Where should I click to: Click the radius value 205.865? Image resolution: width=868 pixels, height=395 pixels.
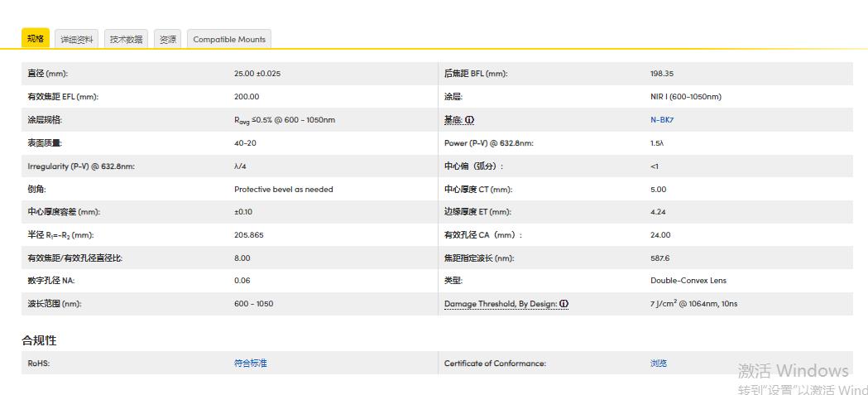(x=248, y=235)
